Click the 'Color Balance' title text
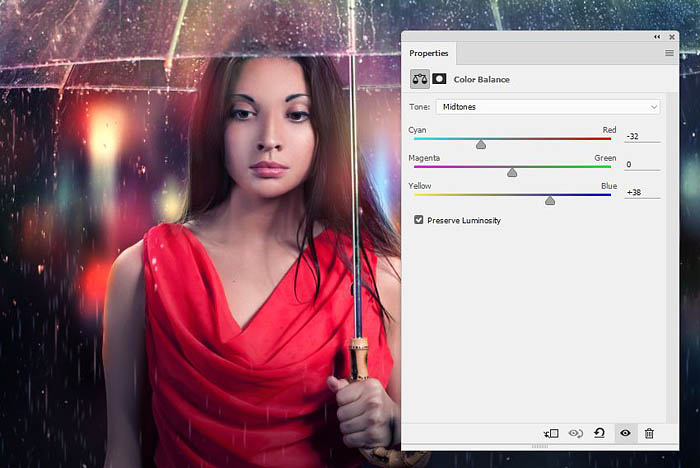This screenshot has height=468, width=700. [482, 79]
